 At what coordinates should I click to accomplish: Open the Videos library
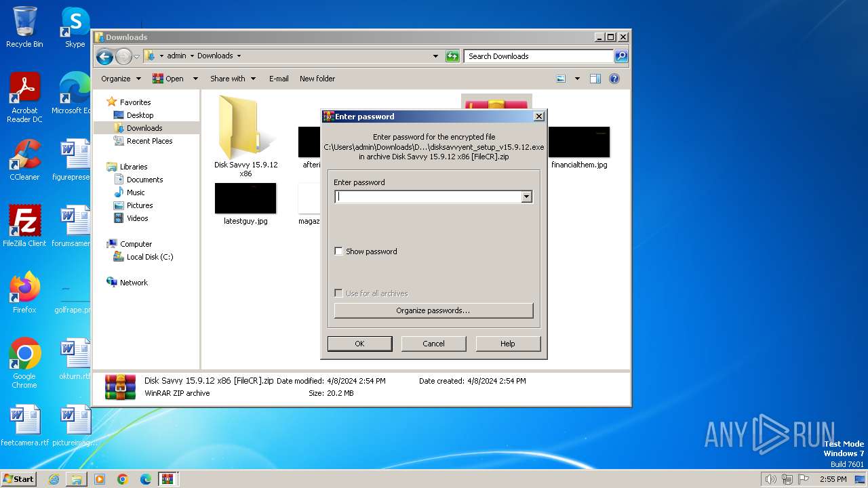(x=137, y=218)
